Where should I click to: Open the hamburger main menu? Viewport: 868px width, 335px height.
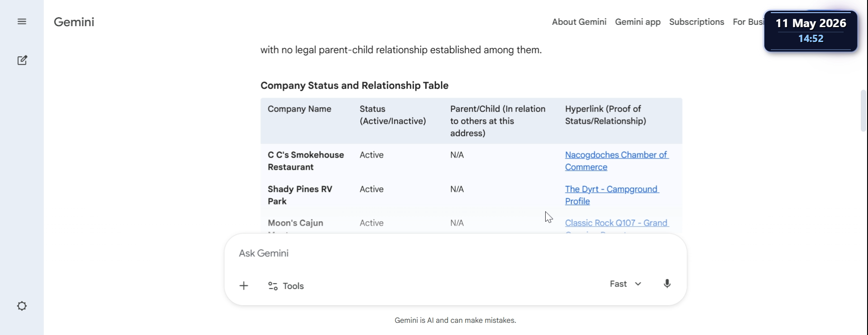(x=22, y=22)
